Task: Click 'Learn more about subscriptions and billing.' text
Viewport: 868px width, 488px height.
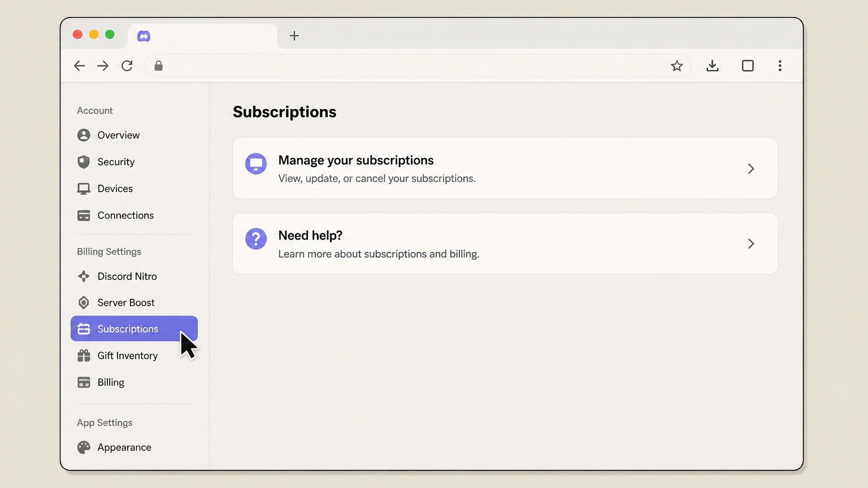Action: (x=379, y=254)
